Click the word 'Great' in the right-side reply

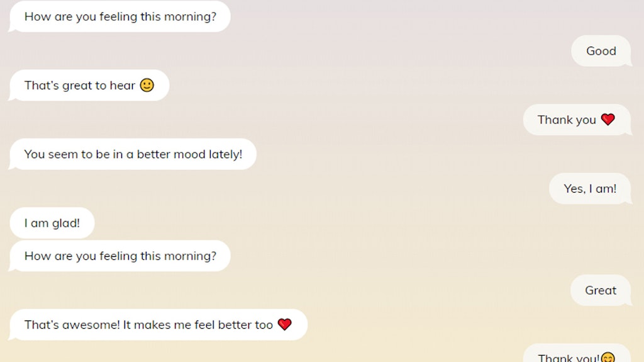[x=601, y=290]
